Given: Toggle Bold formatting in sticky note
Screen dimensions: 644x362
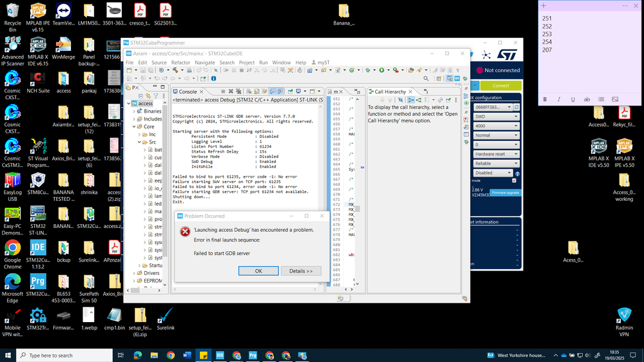Looking at the screenshot, I should 545,99.
